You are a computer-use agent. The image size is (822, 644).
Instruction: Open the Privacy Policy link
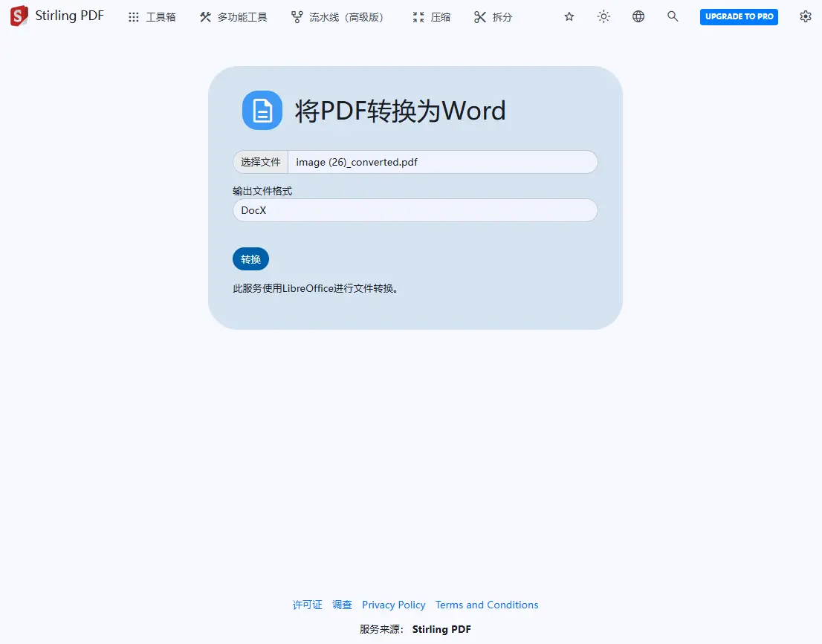[393, 605]
